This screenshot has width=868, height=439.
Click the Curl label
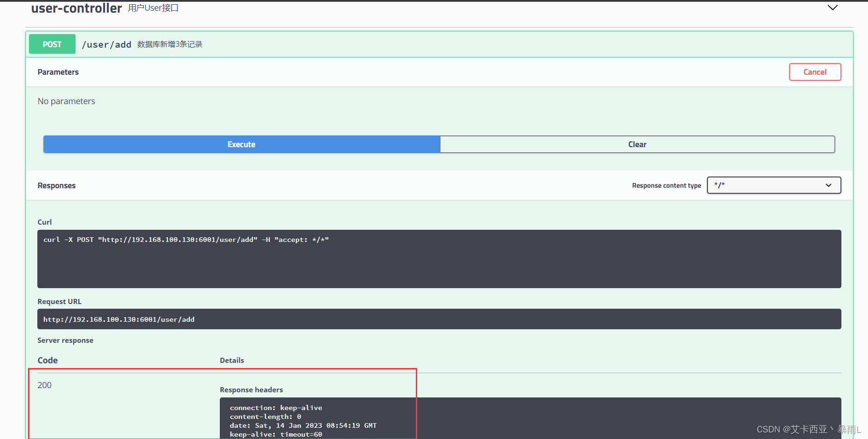pos(44,222)
